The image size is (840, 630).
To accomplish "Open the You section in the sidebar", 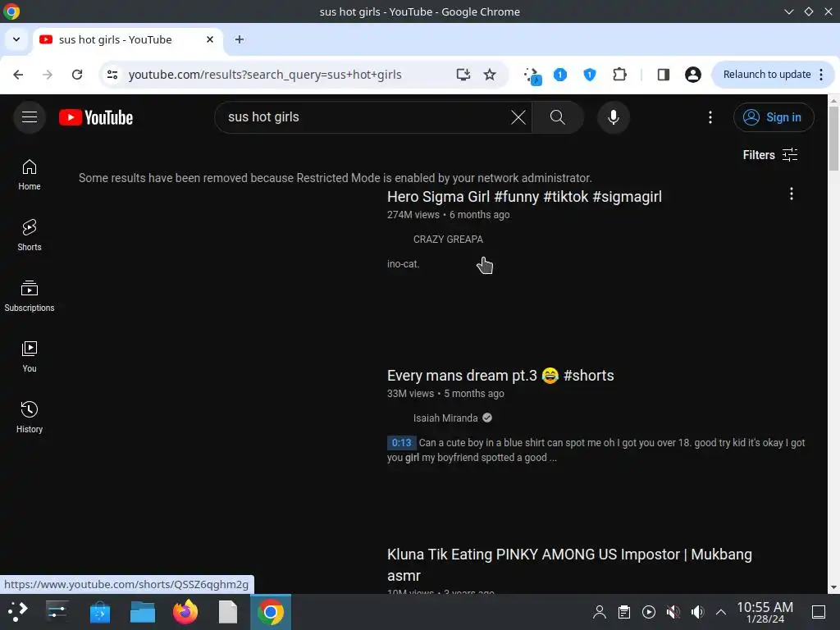I will pyautogui.click(x=30, y=357).
